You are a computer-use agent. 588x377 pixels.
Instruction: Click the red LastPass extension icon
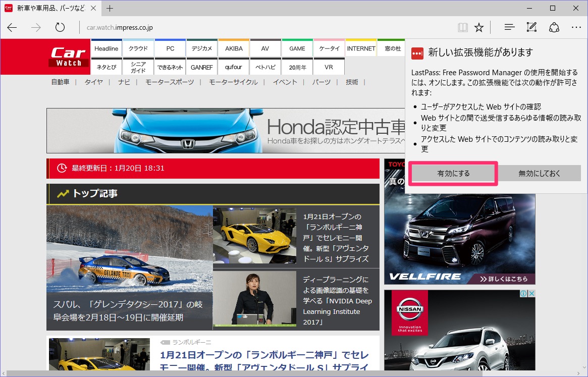[x=417, y=53]
